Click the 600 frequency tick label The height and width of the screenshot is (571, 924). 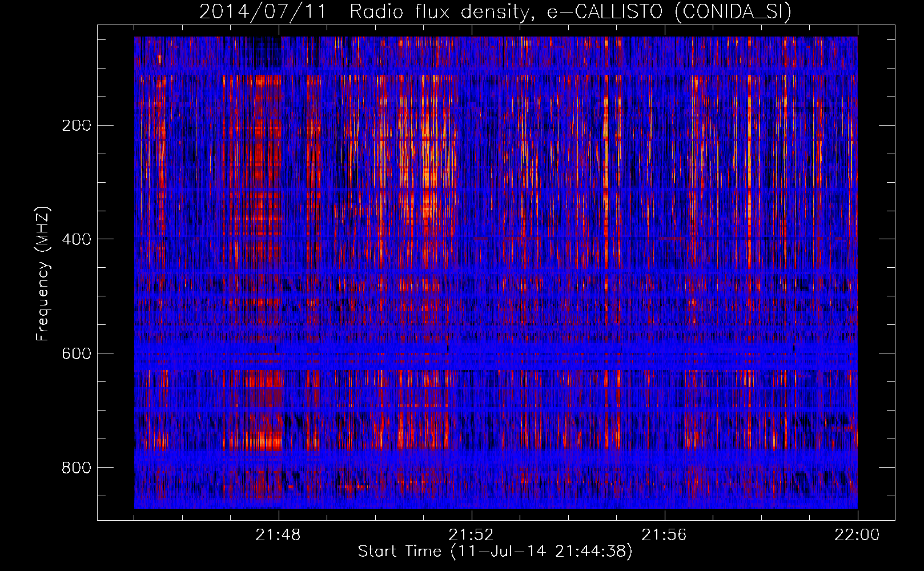pyautogui.click(x=77, y=353)
